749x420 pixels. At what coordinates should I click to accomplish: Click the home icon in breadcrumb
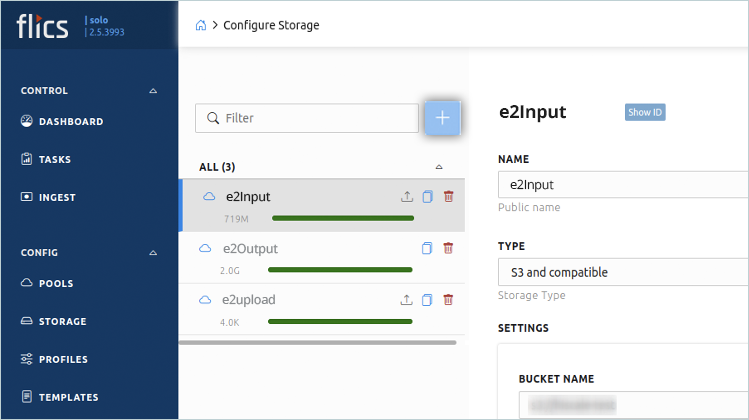click(201, 25)
